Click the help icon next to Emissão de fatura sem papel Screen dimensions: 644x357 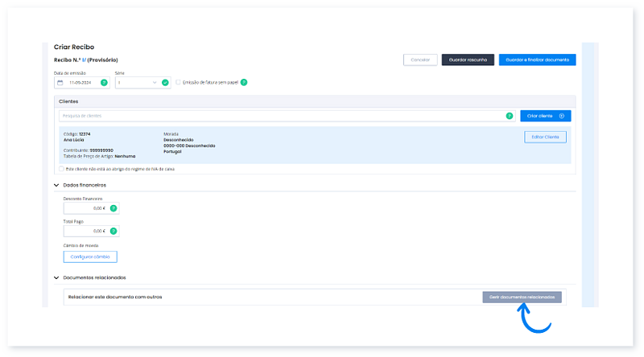pyautogui.click(x=243, y=82)
